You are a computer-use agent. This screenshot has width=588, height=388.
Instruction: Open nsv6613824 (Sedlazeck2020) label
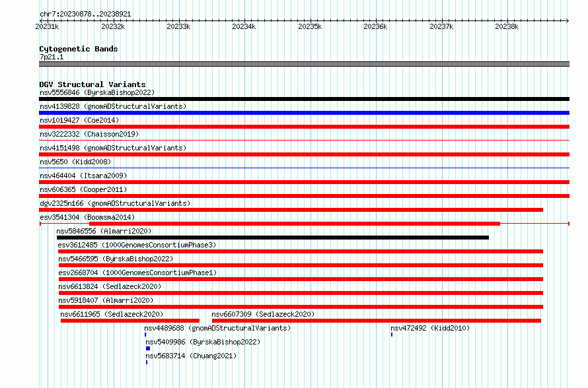[110, 286]
